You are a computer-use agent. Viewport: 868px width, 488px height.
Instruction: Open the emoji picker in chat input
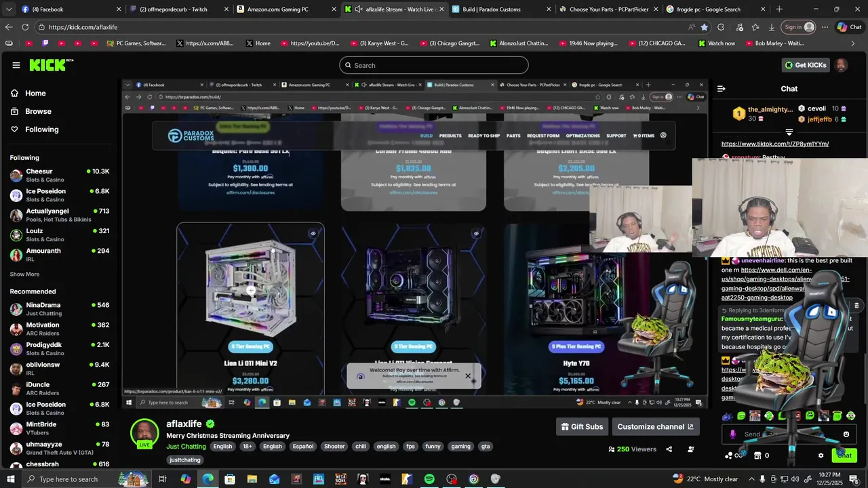pyautogui.click(x=846, y=434)
